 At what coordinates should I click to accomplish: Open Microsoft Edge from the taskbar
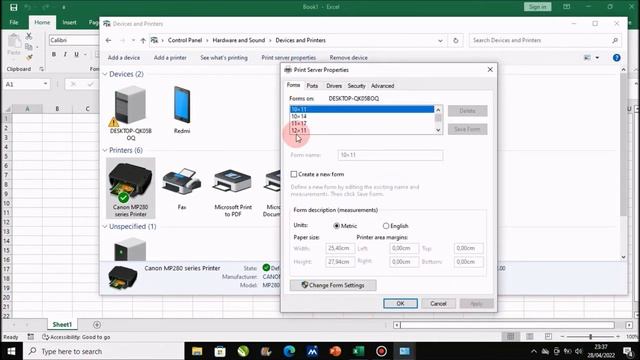click(289, 351)
